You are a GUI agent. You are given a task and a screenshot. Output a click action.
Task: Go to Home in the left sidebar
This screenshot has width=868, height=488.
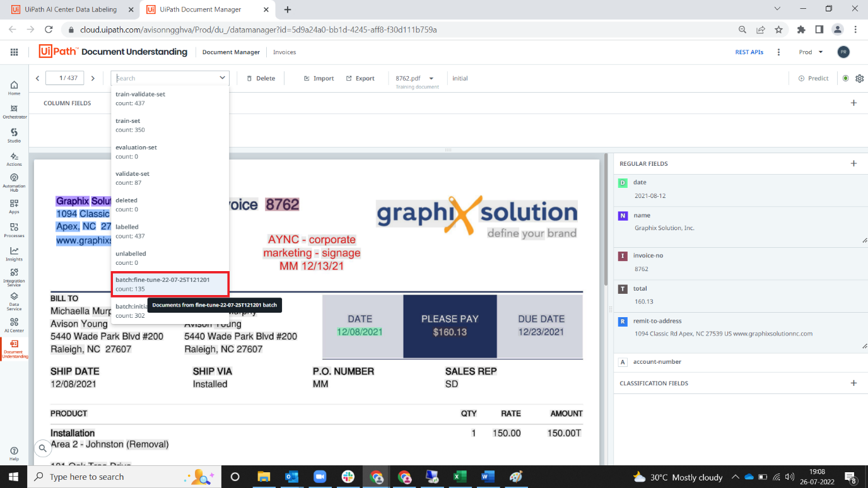pos(14,88)
